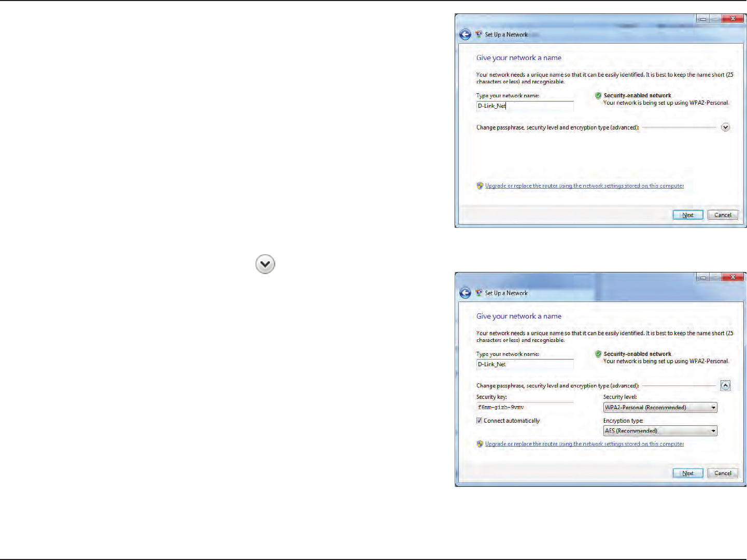Screen dimensions: 747x560
Task: Minimize the top Set Up a Network window
Action: click(x=703, y=19)
